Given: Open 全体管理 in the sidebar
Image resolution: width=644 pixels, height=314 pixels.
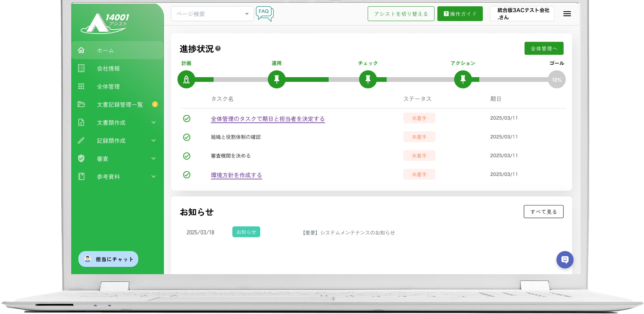Looking at the screenshot, I should (x=117, y=86).
